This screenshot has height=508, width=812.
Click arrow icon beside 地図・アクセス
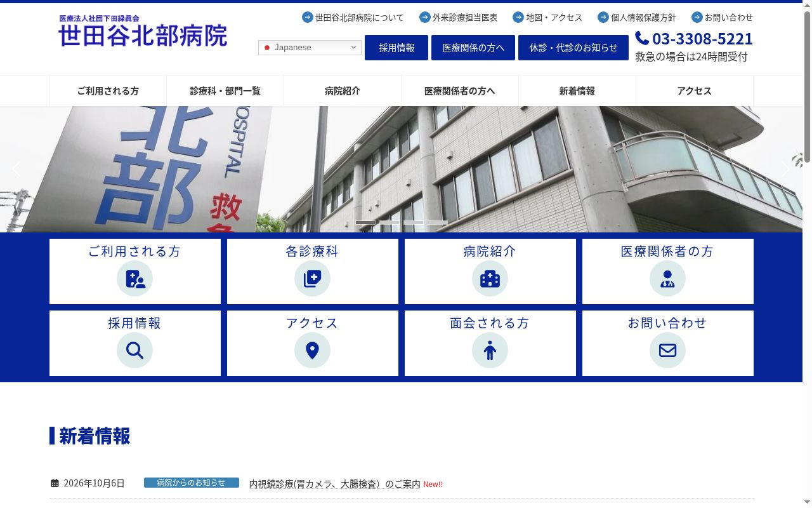518,17
